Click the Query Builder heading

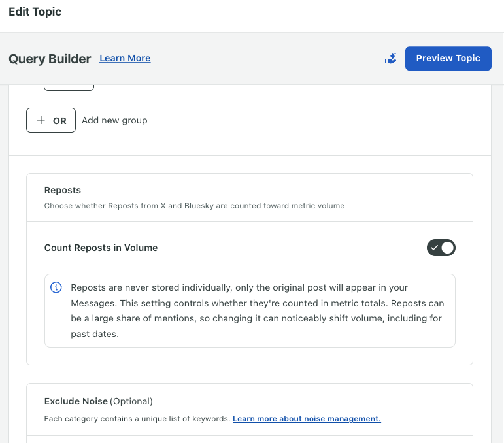tap(50, 59)
